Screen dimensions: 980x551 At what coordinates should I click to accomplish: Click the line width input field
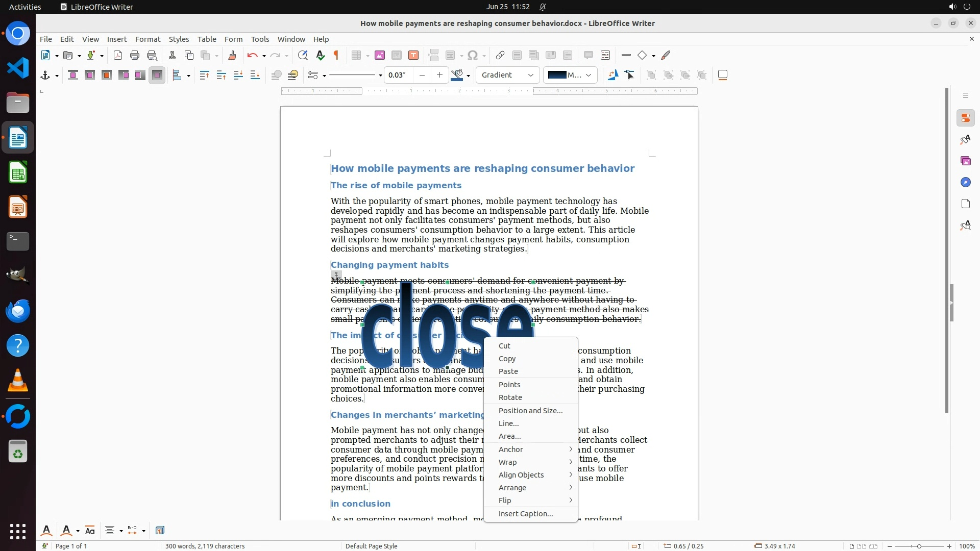point(398,76)
